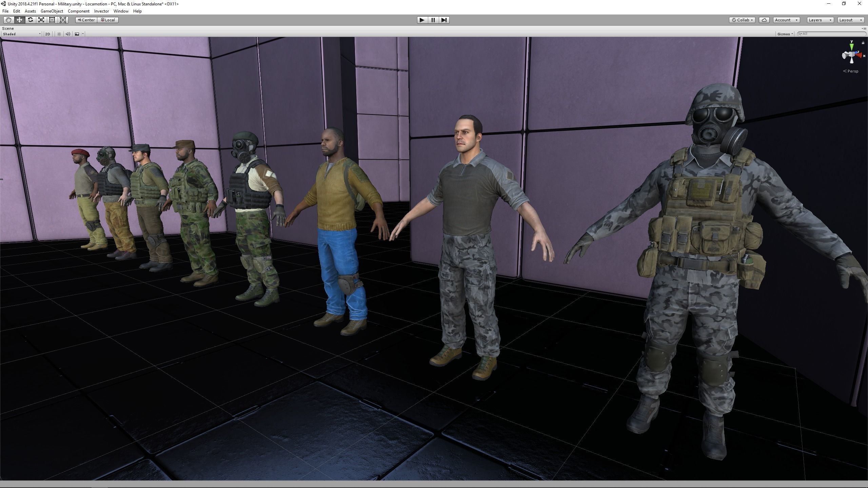
Task: Click the blue Z axis cone
Action: 856,53
